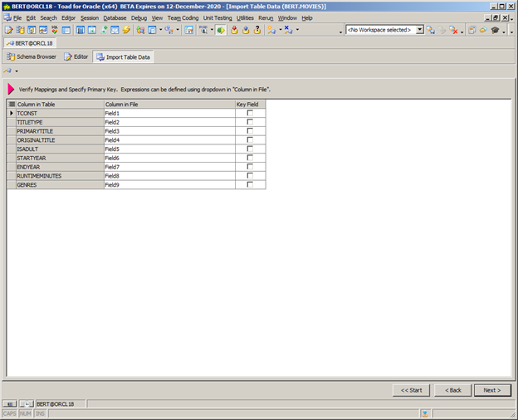Switch to the Editor tab

(76, 56)
